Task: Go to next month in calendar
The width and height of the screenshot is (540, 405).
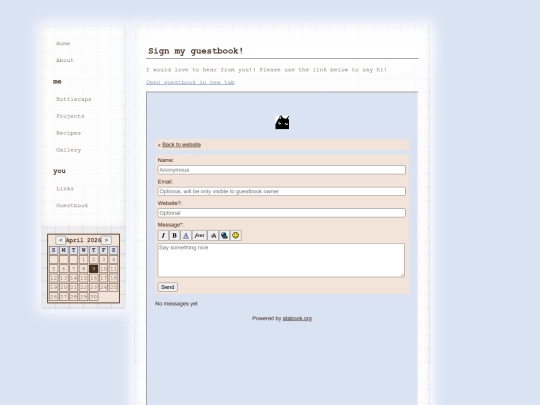Action: [106, 240]
